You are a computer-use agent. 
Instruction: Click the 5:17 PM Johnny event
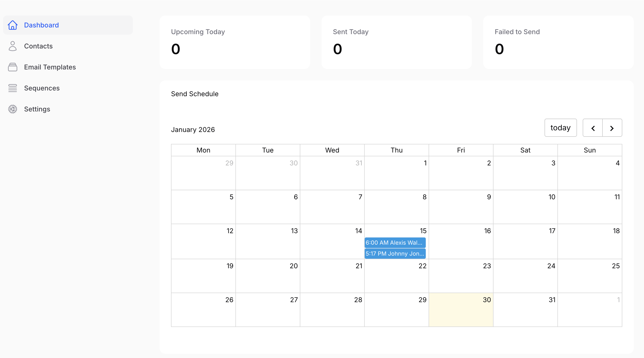tap(395, 253)
